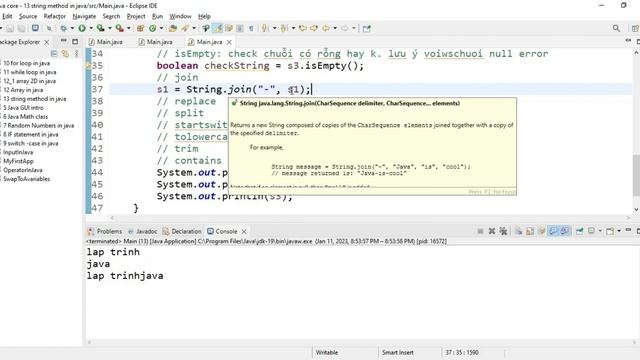Click line 35 warning marker in gutter
This screenshot has width=640, height=360.
tap(88, 65)
